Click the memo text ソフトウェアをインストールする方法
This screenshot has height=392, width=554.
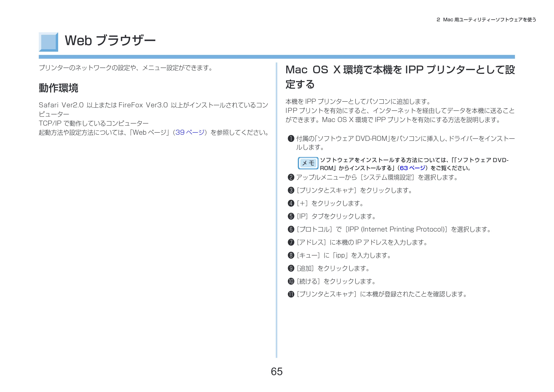(x=414, y=164)
